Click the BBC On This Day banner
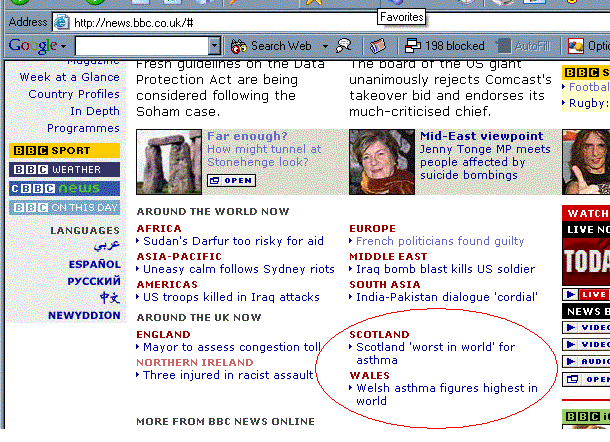 (x=65, y=207)
